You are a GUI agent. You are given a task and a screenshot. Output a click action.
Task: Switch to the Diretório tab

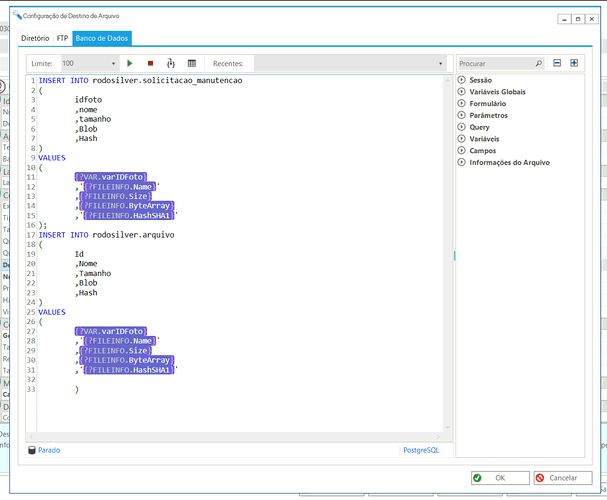(35, 38)
